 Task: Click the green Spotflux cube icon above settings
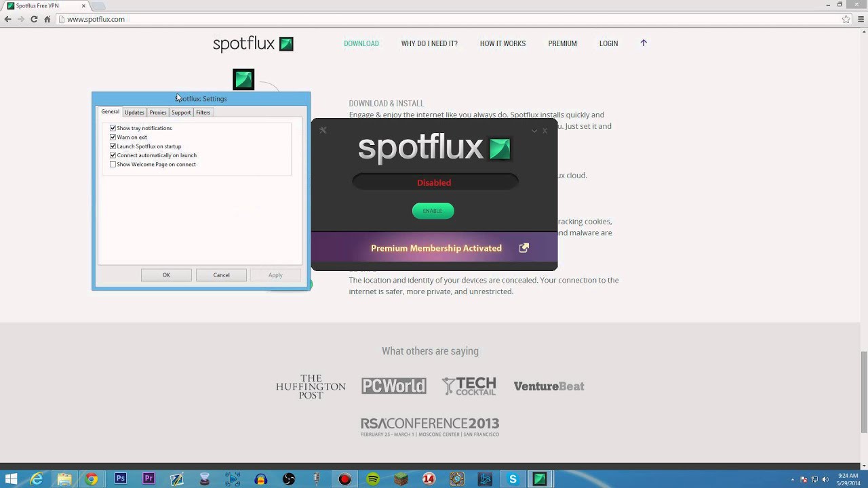coord(243,79)
